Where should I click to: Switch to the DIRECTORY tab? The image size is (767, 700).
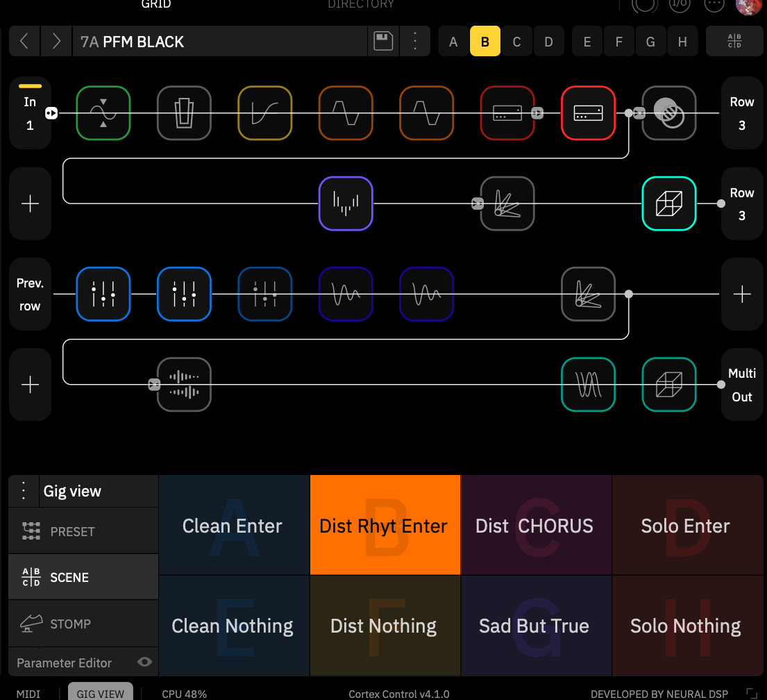[361, 4]
